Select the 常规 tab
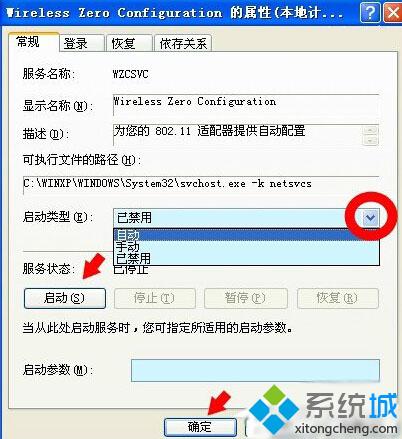The height and width of the screenshot is (439, 402). click(34, 42)
